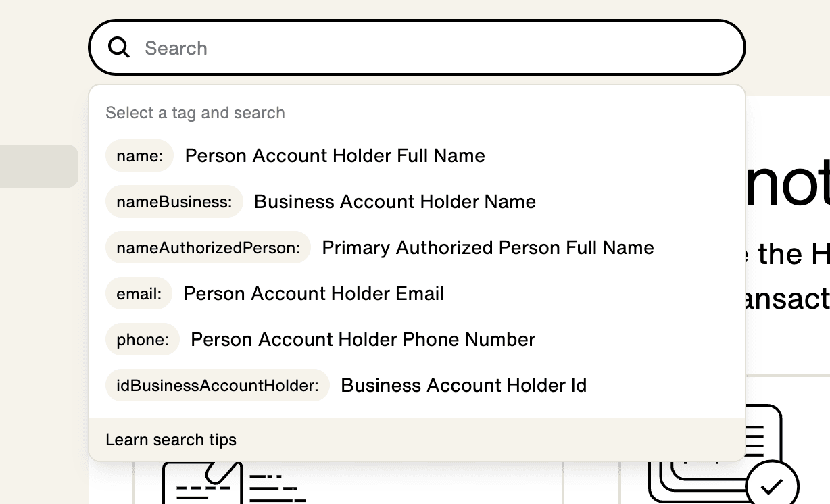Pick the email: search tag
Viewport: 830px width, 504px height.
[139, 293]
